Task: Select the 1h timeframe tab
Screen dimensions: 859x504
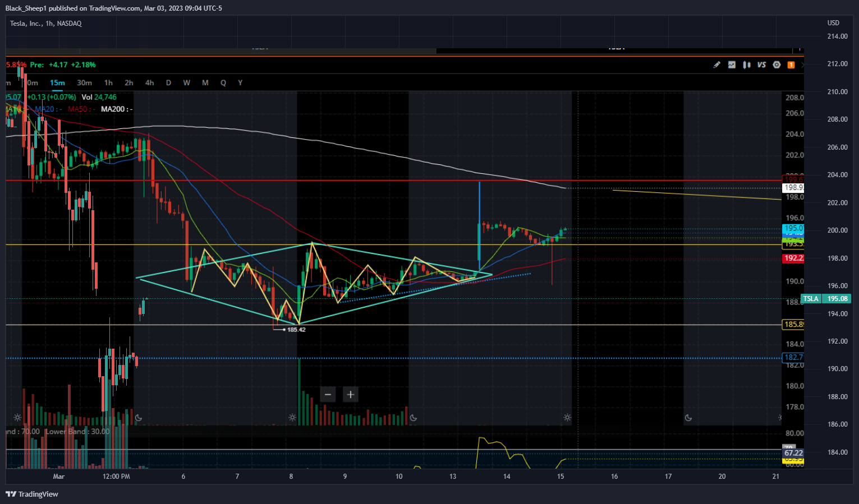Action: tap(108, 83)
